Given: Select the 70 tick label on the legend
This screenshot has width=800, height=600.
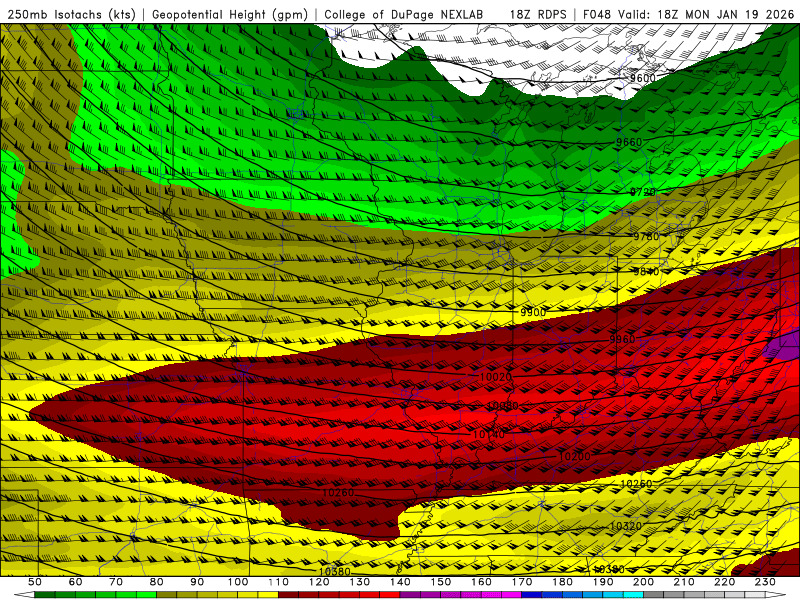Looking at the screenshot, I should tap(116, 582).
